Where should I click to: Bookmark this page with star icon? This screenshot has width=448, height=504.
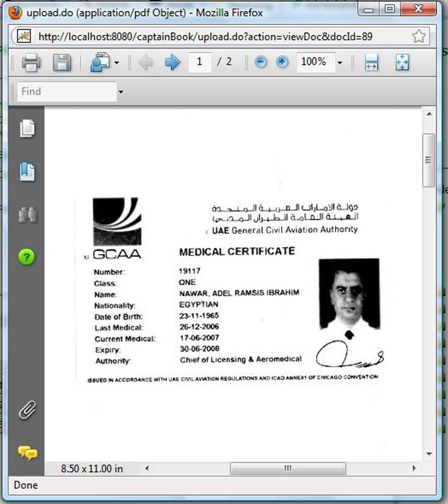click(419, 36)
